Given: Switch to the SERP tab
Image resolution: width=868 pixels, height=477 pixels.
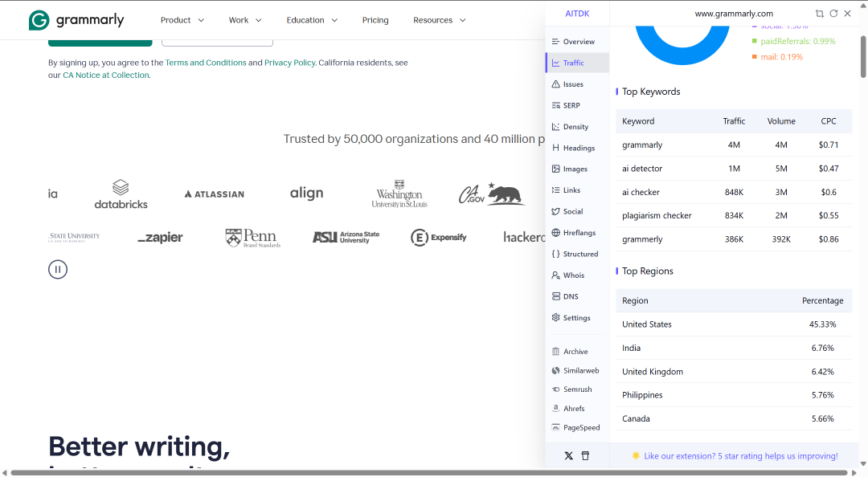Looking at the screenshot, I should 577,105.
